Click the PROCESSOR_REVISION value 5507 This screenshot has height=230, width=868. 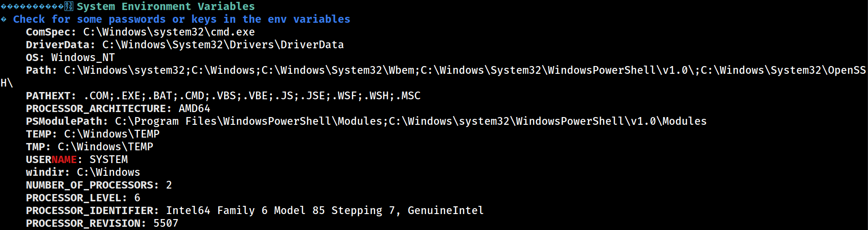coord(166,223)
